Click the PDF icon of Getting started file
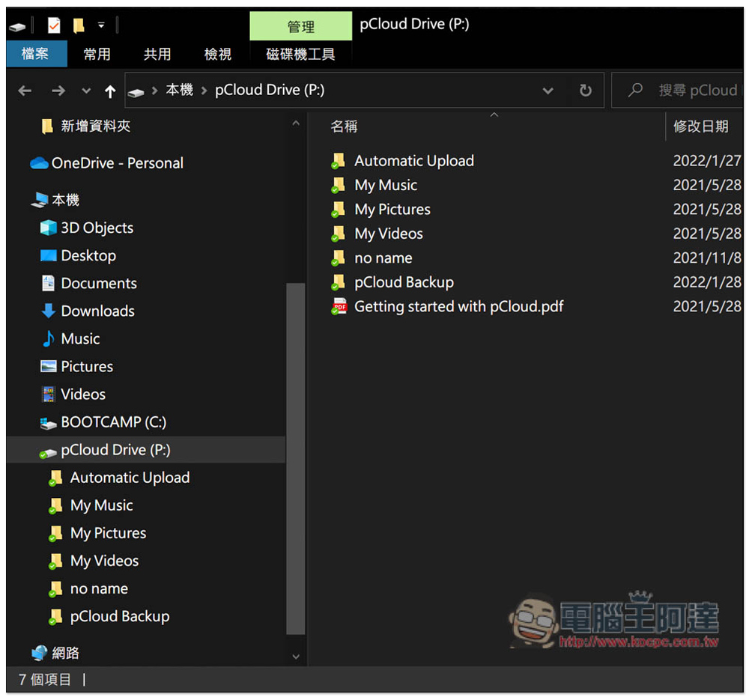The height and width of the screenshot is (700, 749). coord(339,306)
